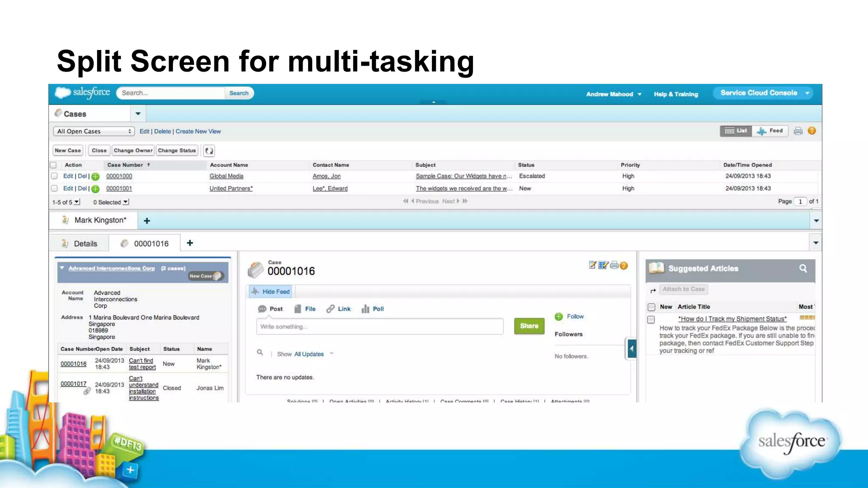Check the box for case 00001000
This screenshot has height=488, width=868.
[x=54, y=176]
